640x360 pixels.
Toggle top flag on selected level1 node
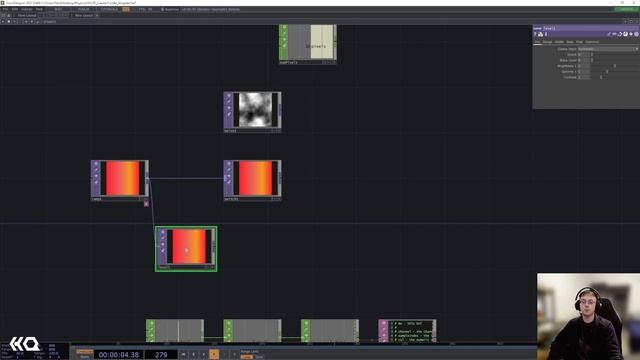coord(162,232)
